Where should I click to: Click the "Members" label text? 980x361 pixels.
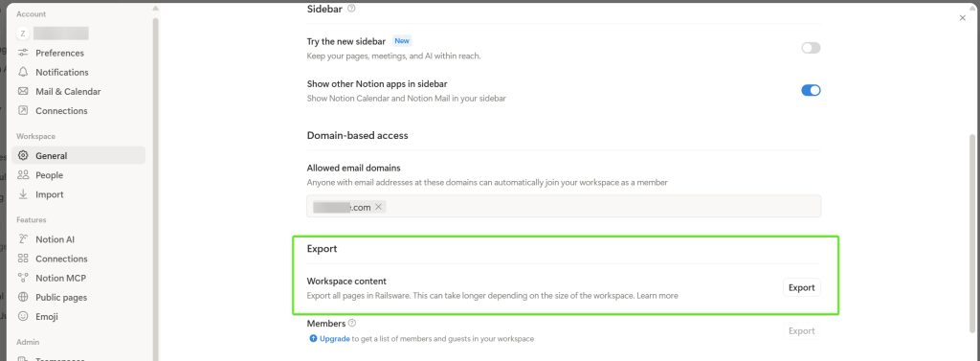click(x=326, y=324)
